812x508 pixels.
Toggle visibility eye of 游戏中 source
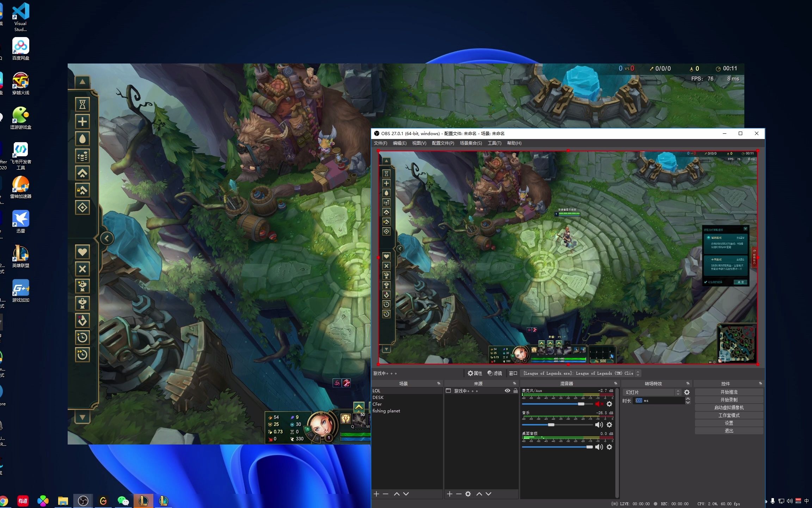[508, 391]
